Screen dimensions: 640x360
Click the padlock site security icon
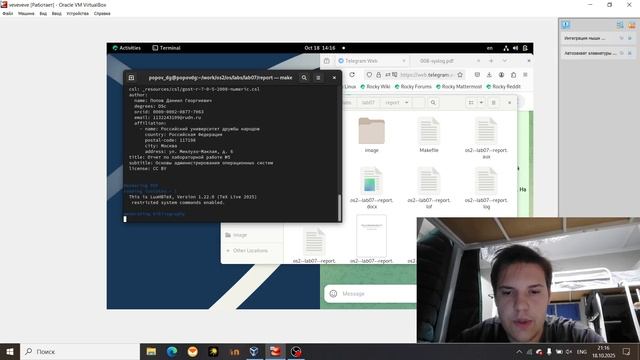378,75
